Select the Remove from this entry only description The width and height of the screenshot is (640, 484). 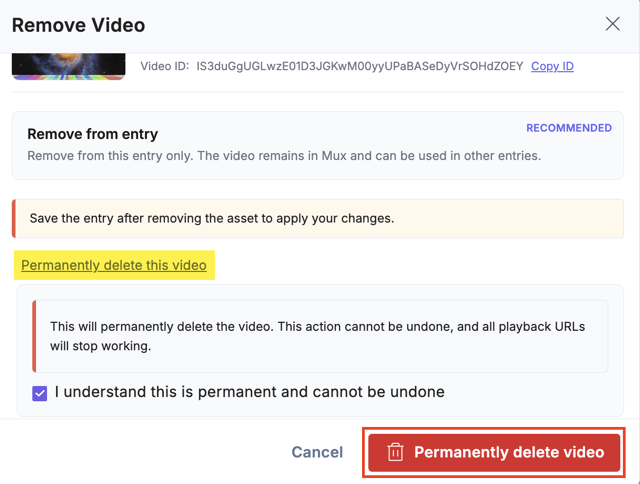point(284,156)
